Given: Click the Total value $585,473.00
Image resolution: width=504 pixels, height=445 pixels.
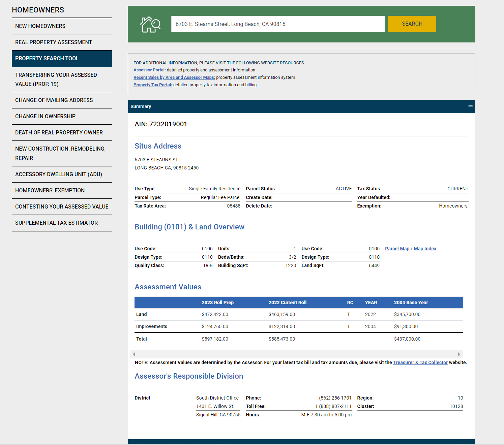Looking at the screenshot, I should click(281, 339).
